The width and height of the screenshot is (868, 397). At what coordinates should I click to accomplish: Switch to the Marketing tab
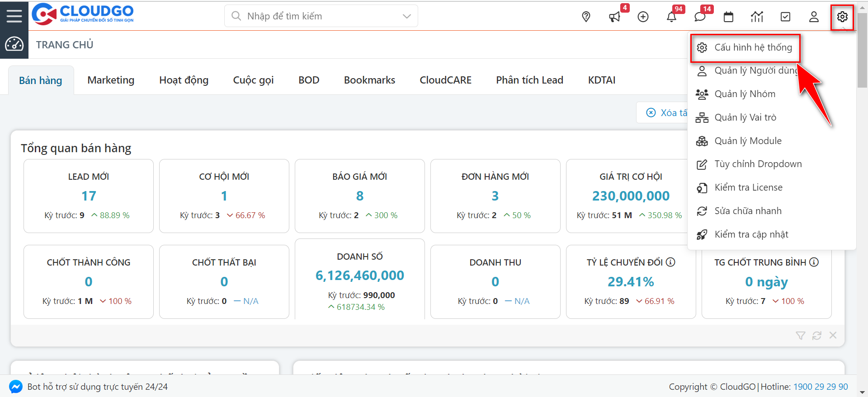[111, 80]
